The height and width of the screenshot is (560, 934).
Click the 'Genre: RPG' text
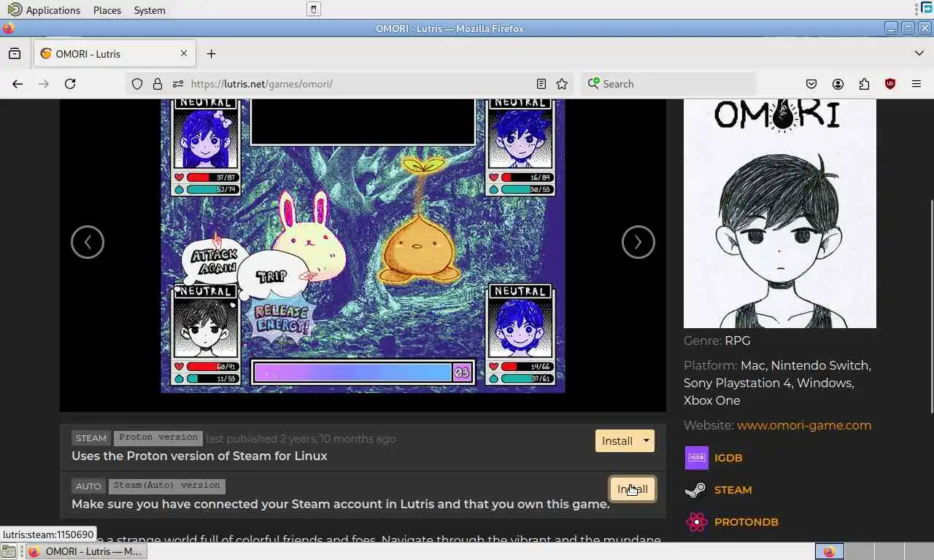coord(717,341)
